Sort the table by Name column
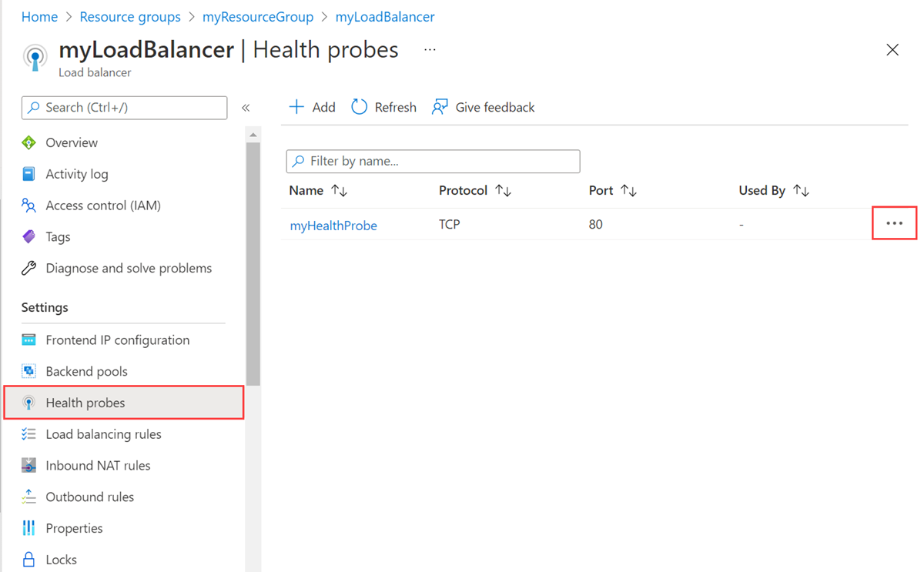924x572 pixels. click(319, 190)
